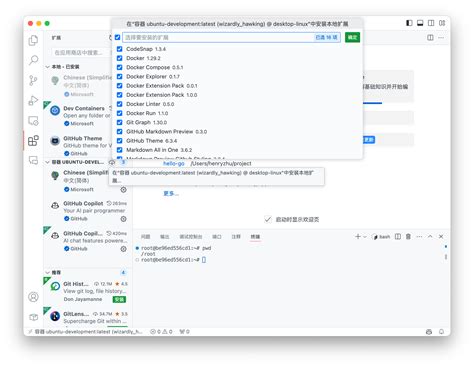Open the Explorer view in activity bar
Screen dimensions: 474x367
pyautogui.click(x=33, y=40)
